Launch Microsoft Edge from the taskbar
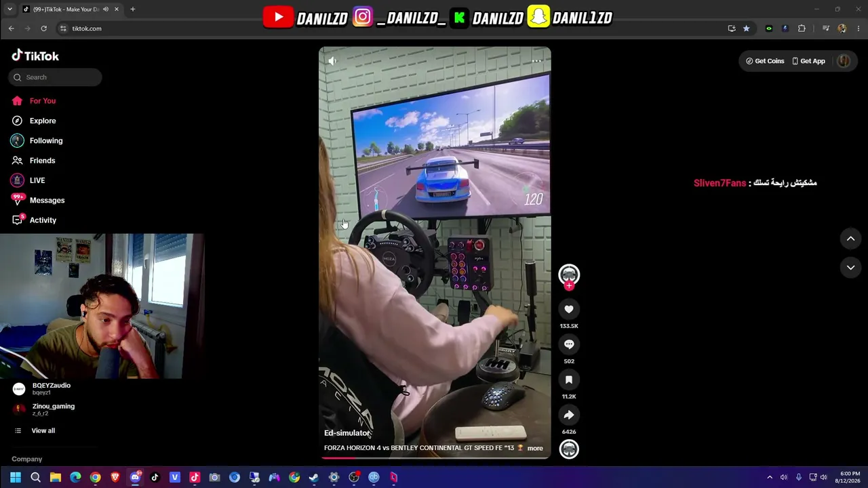The width and height of the screenshot is (868, 488). coord(75,477)
